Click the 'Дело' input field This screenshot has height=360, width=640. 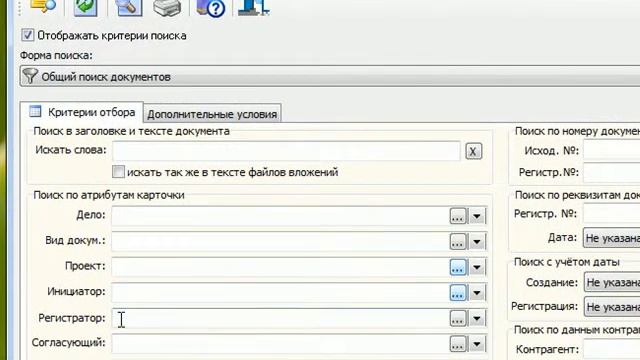[280, 216]
